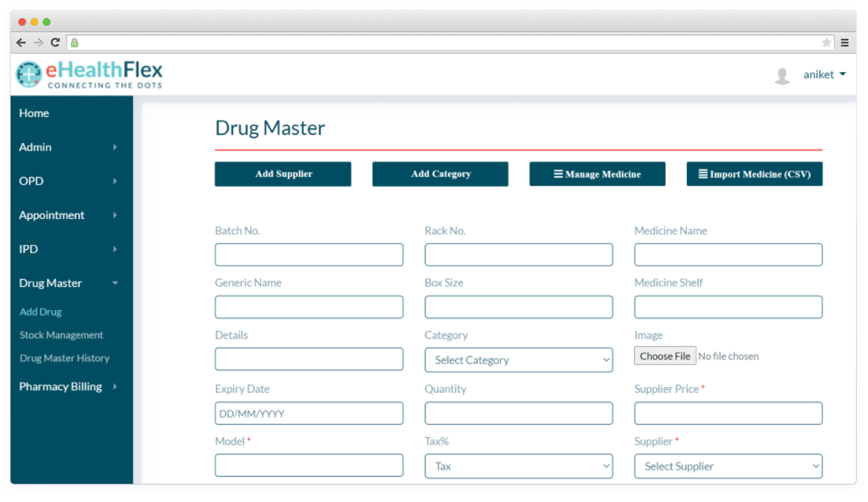Viewport: 868px width, 502px height.
Task: Click the Drug Master page heading
Action: [x=270, y=128]
